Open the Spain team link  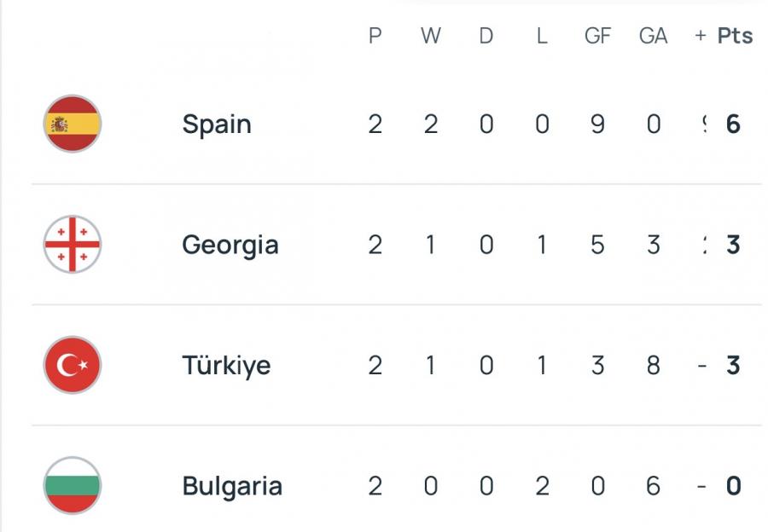[x=217, y=124]
